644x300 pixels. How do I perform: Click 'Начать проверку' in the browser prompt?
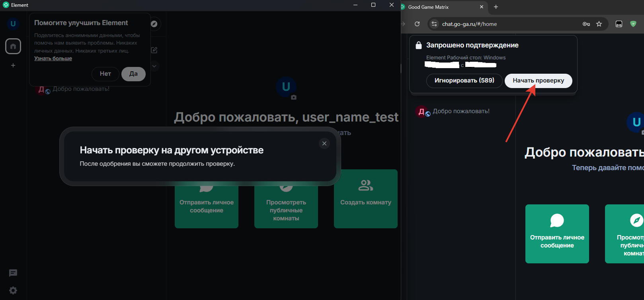[x=539, y=80]
